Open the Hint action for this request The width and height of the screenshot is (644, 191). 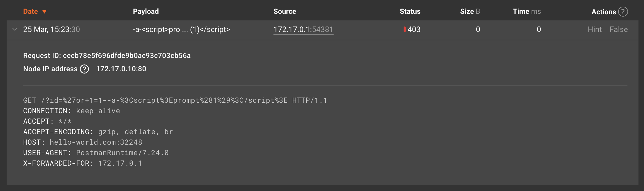pos(595,29)
